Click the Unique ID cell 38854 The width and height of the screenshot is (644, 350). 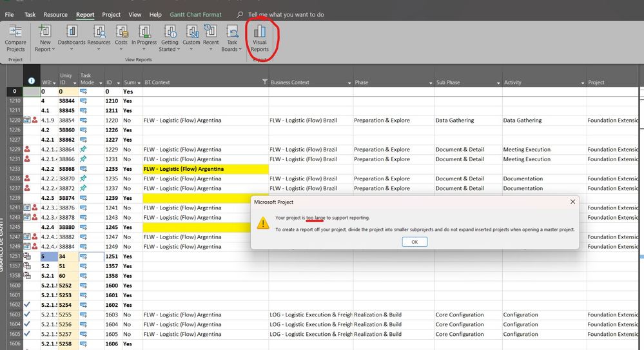tap(68, 121)
